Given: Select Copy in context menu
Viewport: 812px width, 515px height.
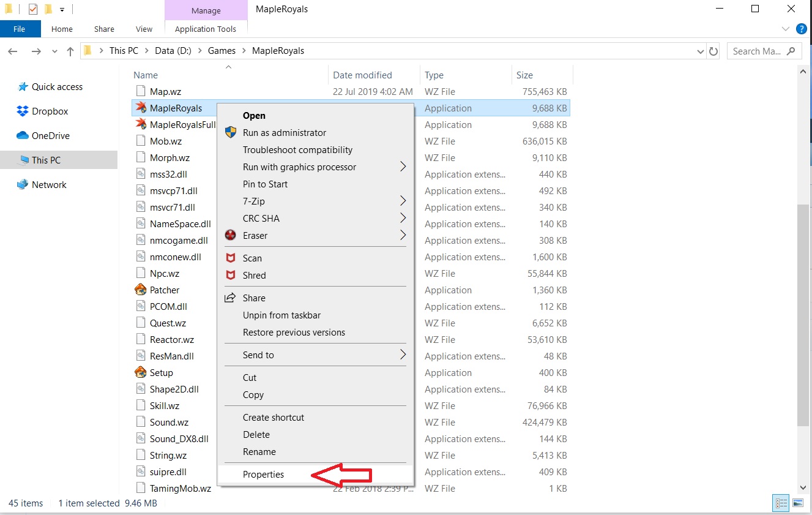Looking at the screenshot, I should (316, 395).
